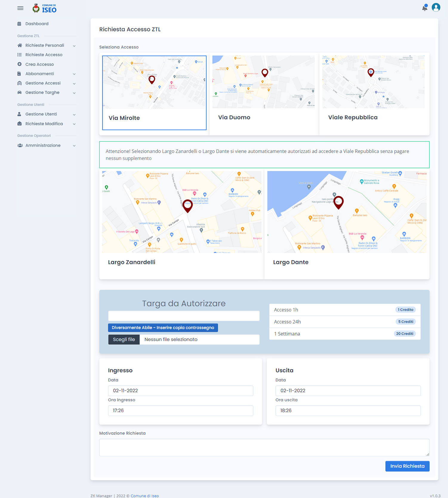Click the Dashboard calendar icon

coord(19,24)
